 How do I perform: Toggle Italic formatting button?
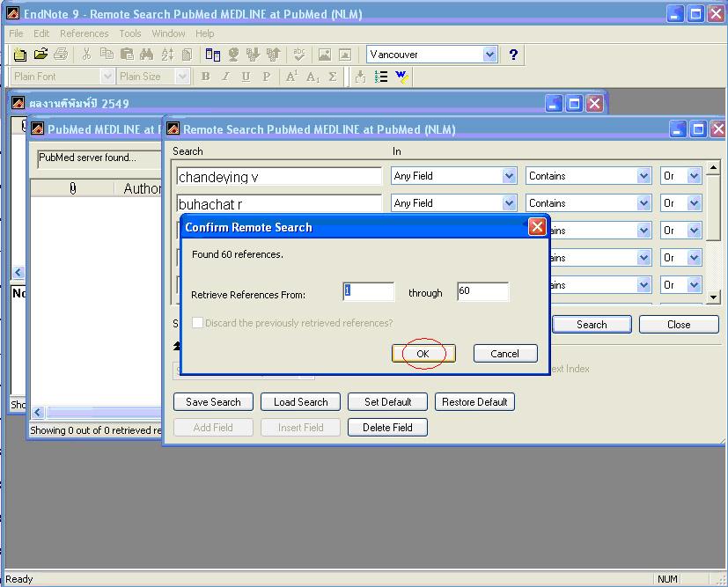[225, 77]
